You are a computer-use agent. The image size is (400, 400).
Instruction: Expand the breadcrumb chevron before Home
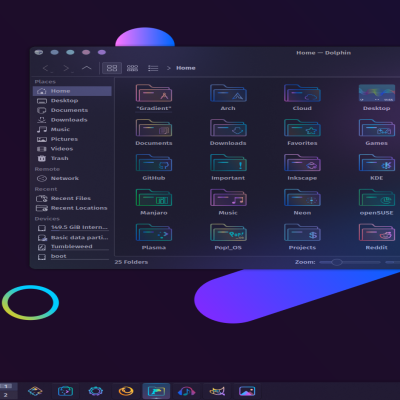coord(169,68)
